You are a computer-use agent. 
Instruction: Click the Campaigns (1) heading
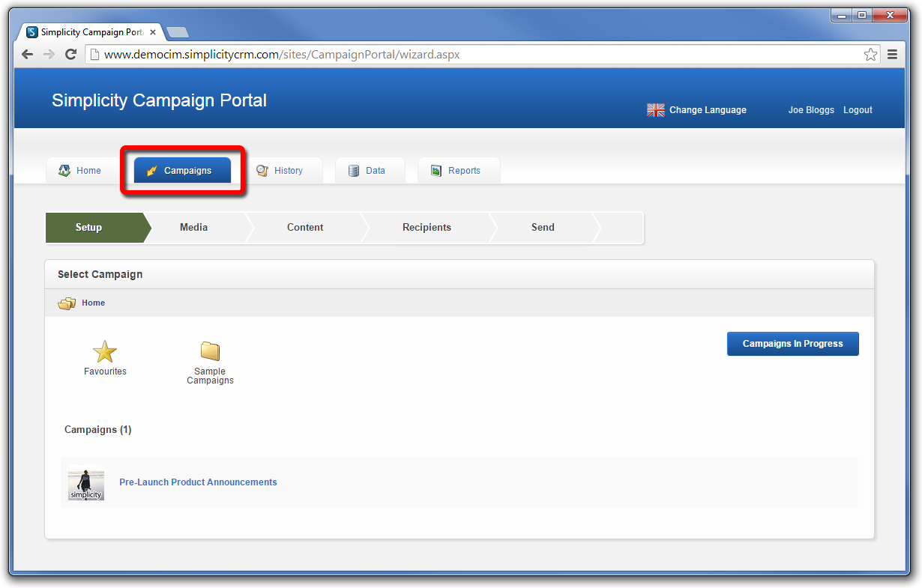97,430
